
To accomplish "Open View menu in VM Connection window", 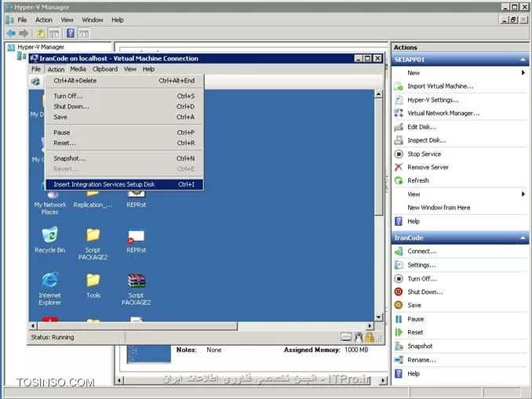I will pos(130,69).
